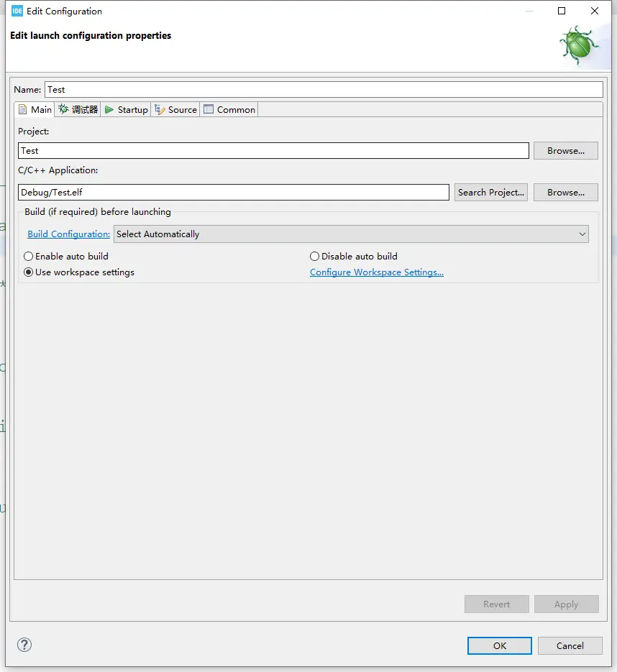Screen dimensions: 617x672
Task: Maximize the Edit Configuration window
Action: coord(562,11)
